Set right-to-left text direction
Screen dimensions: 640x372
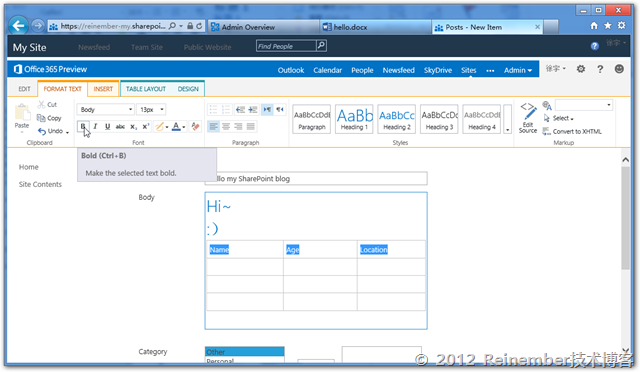[280, 109]
